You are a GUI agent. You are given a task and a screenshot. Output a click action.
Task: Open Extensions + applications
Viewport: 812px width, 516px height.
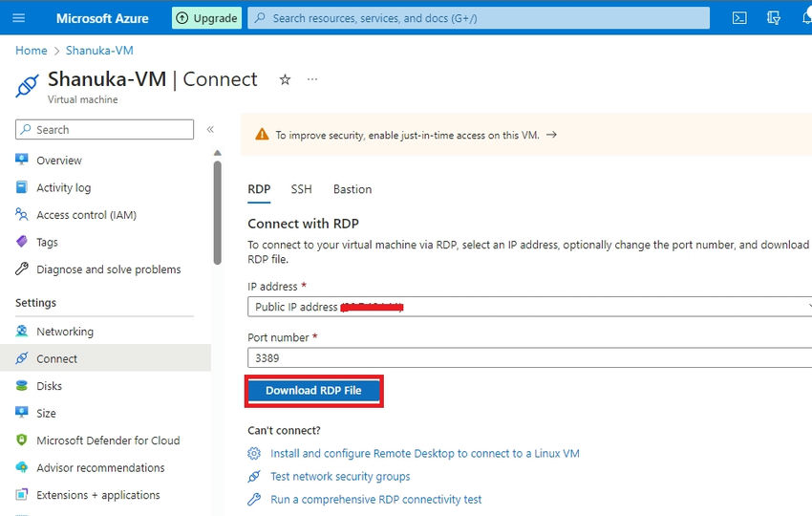98,495
